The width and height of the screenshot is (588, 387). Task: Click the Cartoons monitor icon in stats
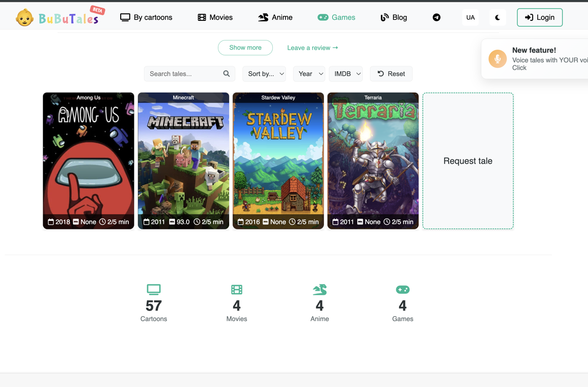154,289
